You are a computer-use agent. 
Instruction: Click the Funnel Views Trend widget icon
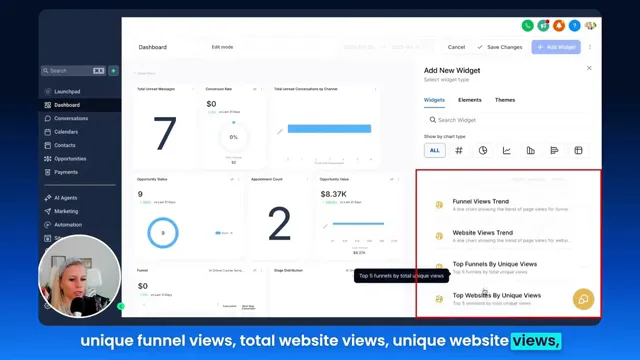[x=439, y=205]
